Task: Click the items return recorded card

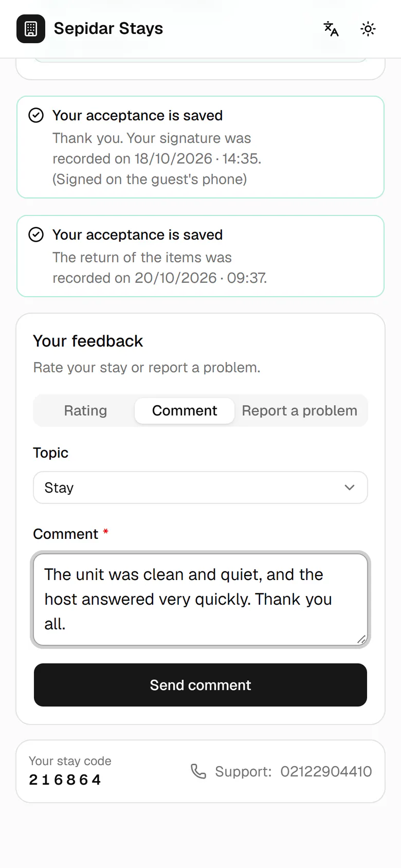Action: pyautogui.click(x=200, y=256)
